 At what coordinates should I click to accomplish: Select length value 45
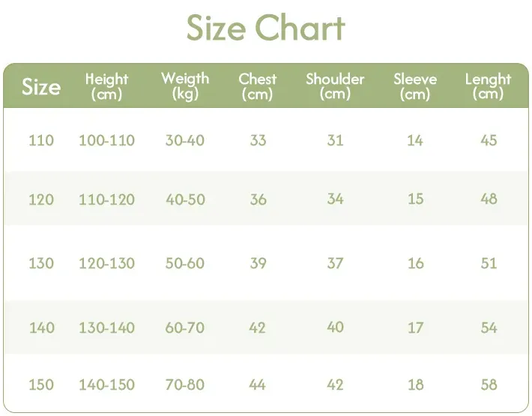point(489,140)
